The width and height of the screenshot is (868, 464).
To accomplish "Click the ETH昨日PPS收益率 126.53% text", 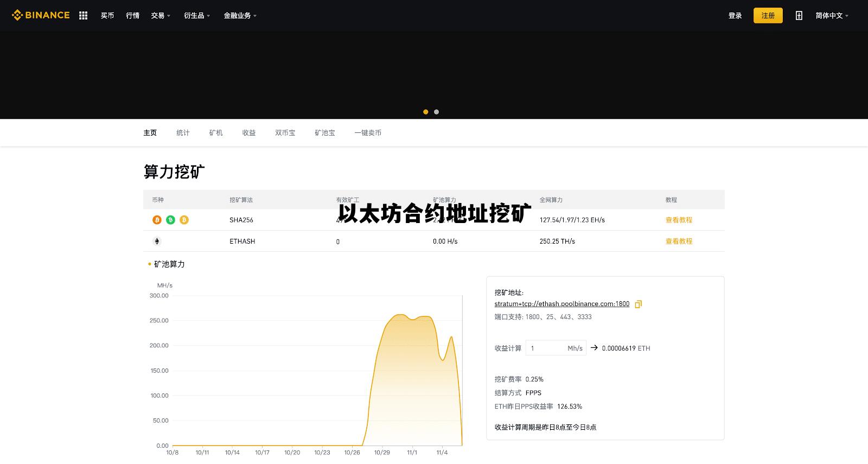I will (x=538, y=406).
